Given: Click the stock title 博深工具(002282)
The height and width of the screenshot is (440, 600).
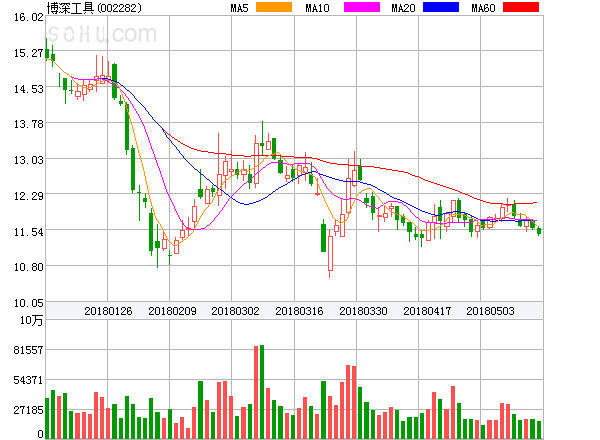Looking at the screenshot, I should (94, 8).
